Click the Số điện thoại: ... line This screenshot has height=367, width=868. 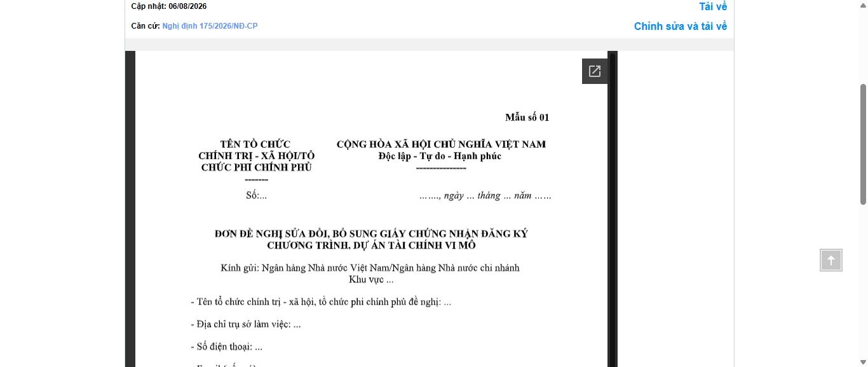(x=226, y=347)
